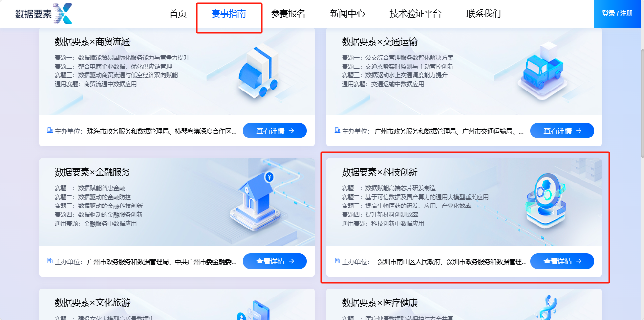Click 查看详情 on the 交通运输 card
This screenshot has height=320, width=644.
(562, 131)
